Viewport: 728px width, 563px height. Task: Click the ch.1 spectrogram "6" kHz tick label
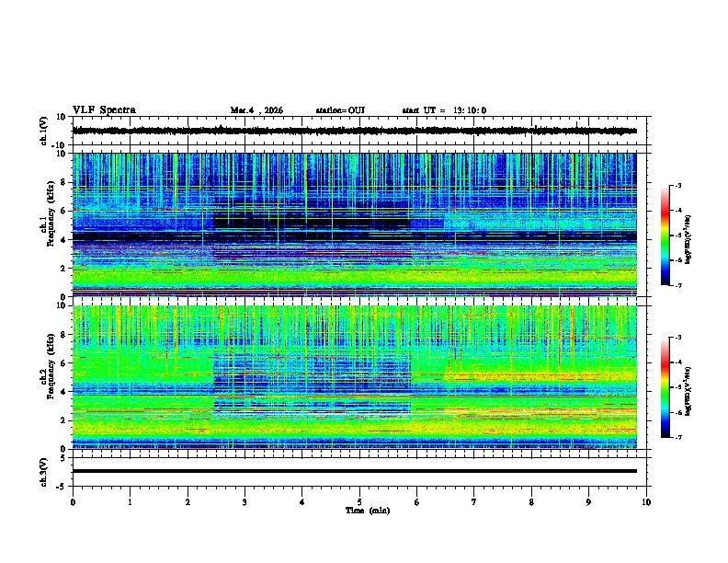click(63, 211)
